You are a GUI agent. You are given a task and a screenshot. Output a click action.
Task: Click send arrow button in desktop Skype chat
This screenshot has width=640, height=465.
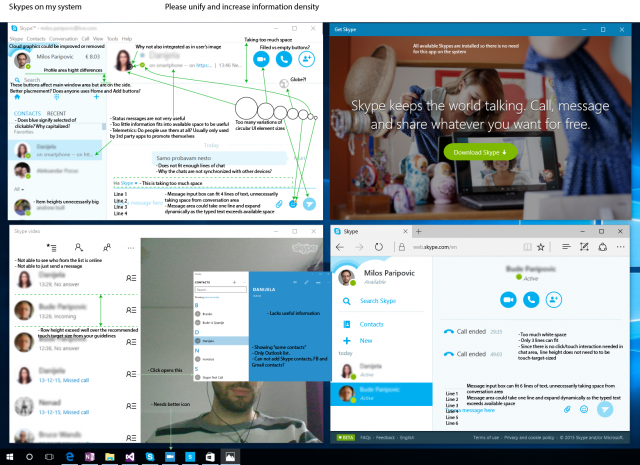pyautogui.click(x=309, y=204)
